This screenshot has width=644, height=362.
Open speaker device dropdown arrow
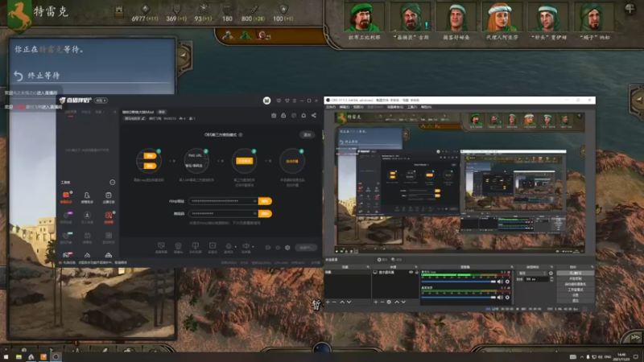pos(253,247)
